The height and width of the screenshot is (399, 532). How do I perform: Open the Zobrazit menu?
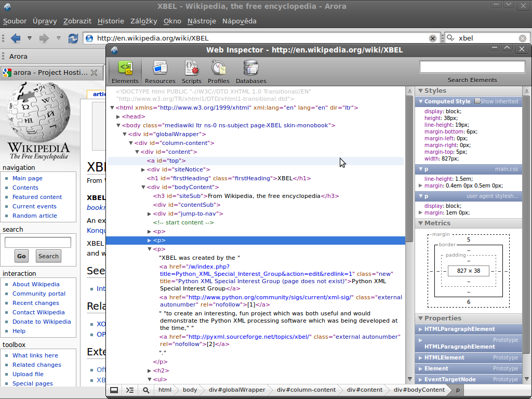[x=77, y=21]
